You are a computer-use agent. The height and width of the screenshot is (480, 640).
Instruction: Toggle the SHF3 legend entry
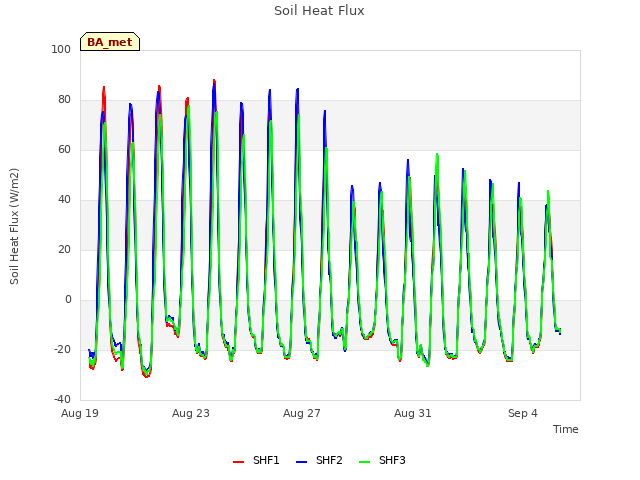[x=382, y=460]
